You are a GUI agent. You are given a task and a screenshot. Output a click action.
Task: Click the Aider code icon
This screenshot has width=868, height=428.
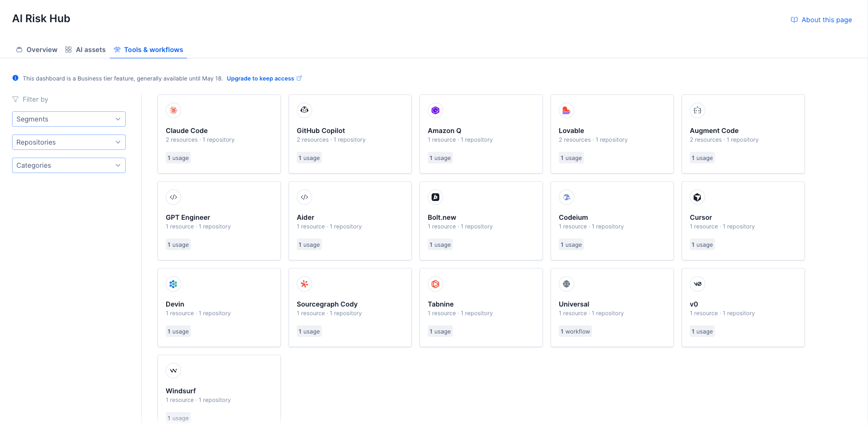[304, 197]
